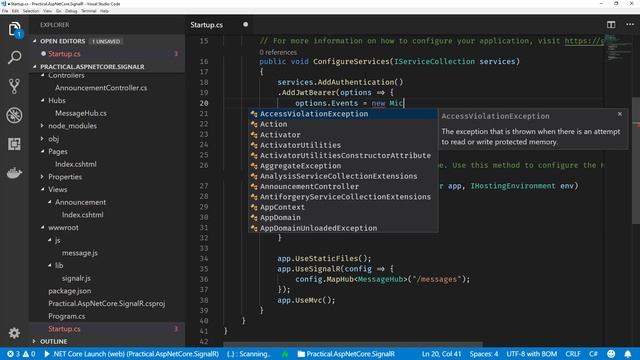Open the Terminal menu
The height and width of the screenshot is (360, 640).
coord(89,11)
